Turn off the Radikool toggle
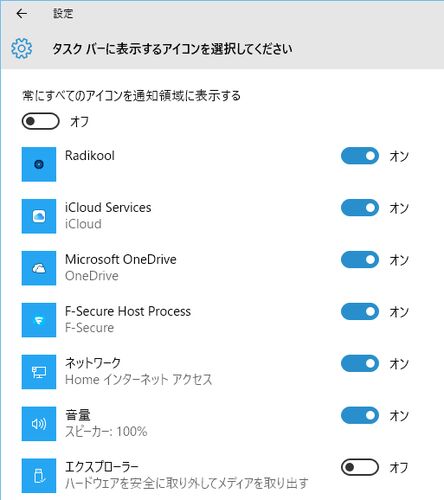The image size is (444, 500). 360,156
